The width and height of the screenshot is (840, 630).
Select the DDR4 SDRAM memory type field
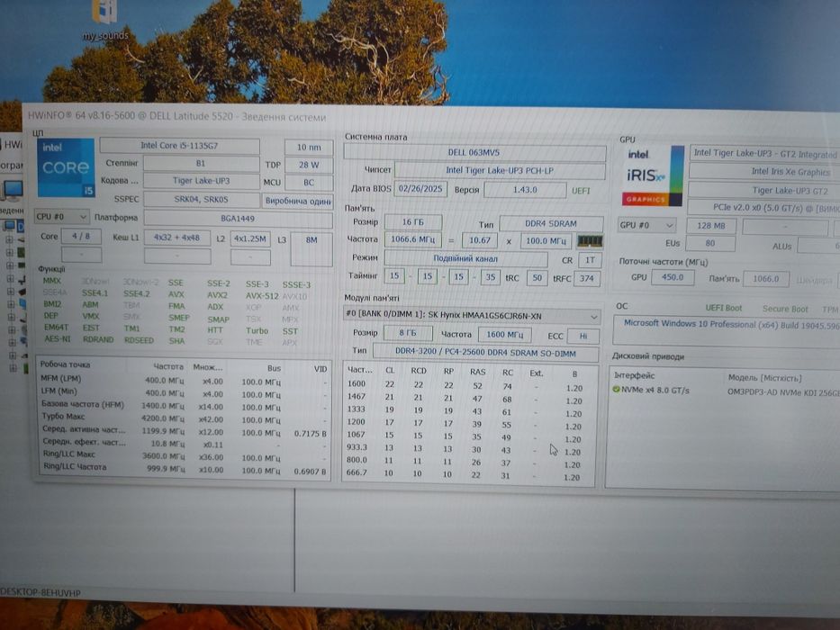[551, 224]
